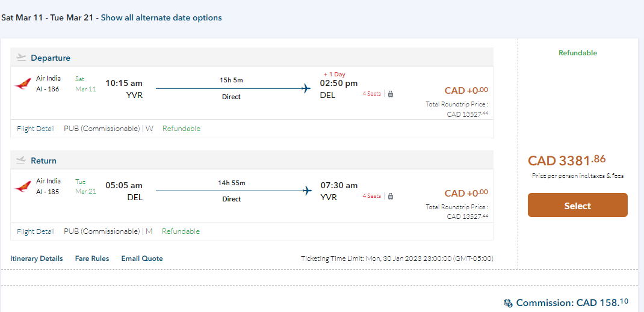Click Refundable link in departure flight footer
Viewport: 644px width, 312px height.
(x=181, y=128)
